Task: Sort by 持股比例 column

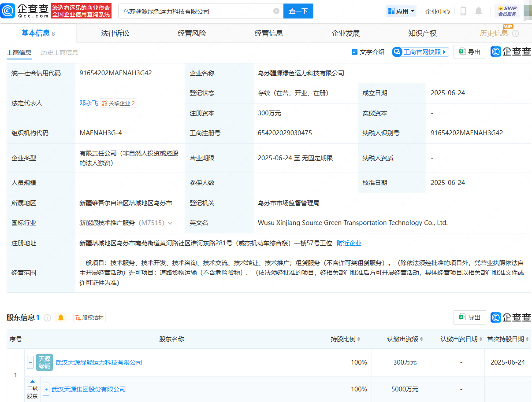Action: (x=346, y=339)
